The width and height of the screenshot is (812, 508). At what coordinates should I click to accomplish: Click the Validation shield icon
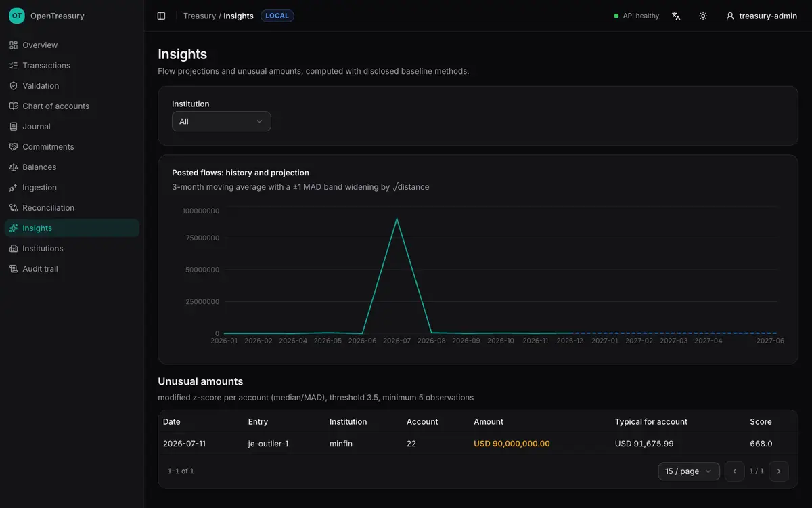point(14,86)
